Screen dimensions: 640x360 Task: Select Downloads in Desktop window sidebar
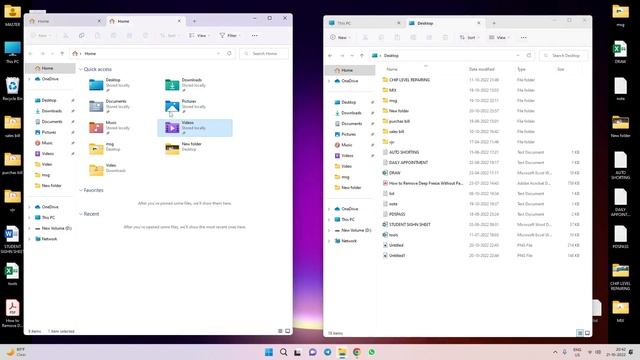point(351,113)
